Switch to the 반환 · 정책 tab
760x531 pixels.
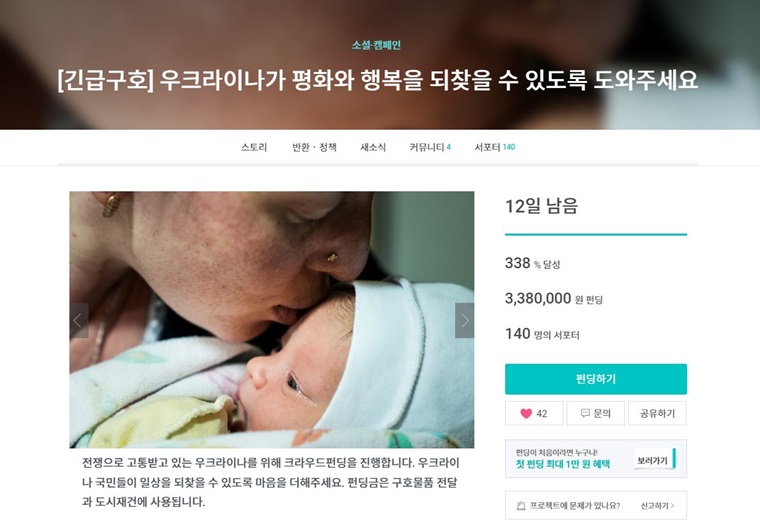pyautogui.click(x=314, y=147)
